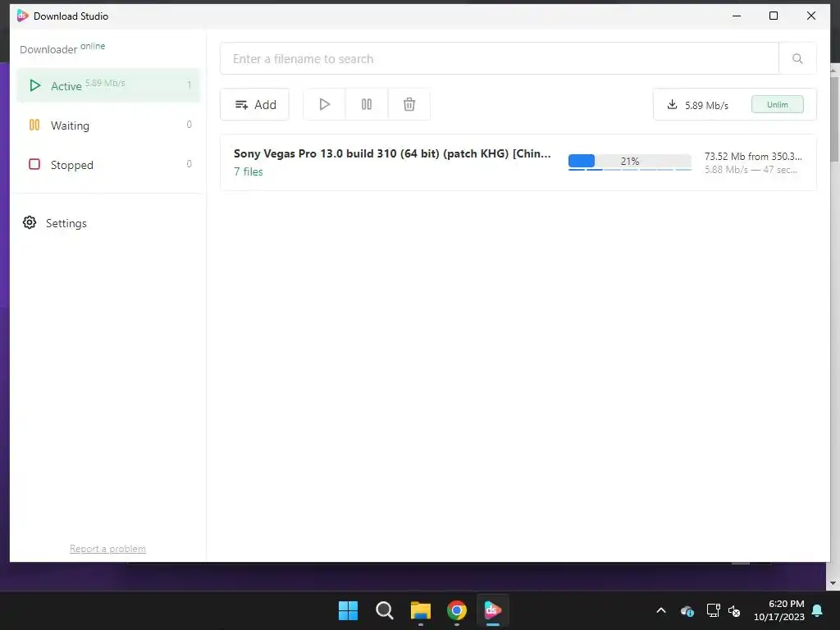The width and height of the screenshot is (840, 630).
Task: Delete download using trash icon
Action: [409, 104]
